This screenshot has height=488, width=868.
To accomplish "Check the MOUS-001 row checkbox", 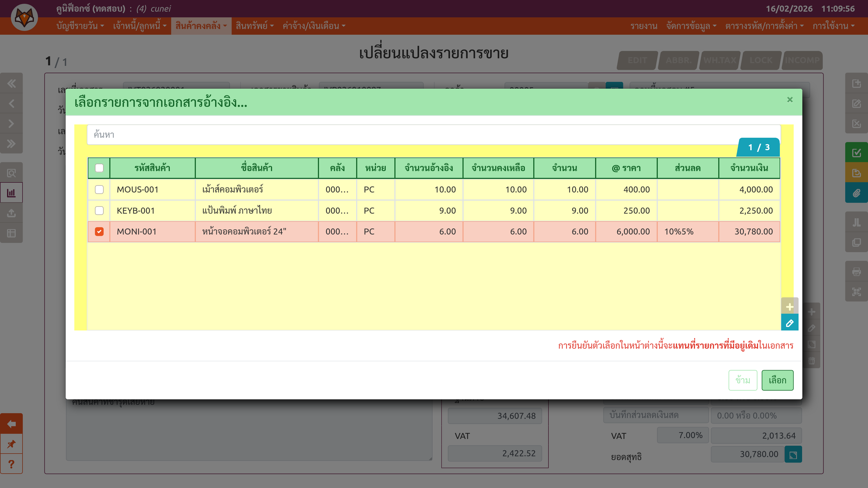I will click(99, 189).
